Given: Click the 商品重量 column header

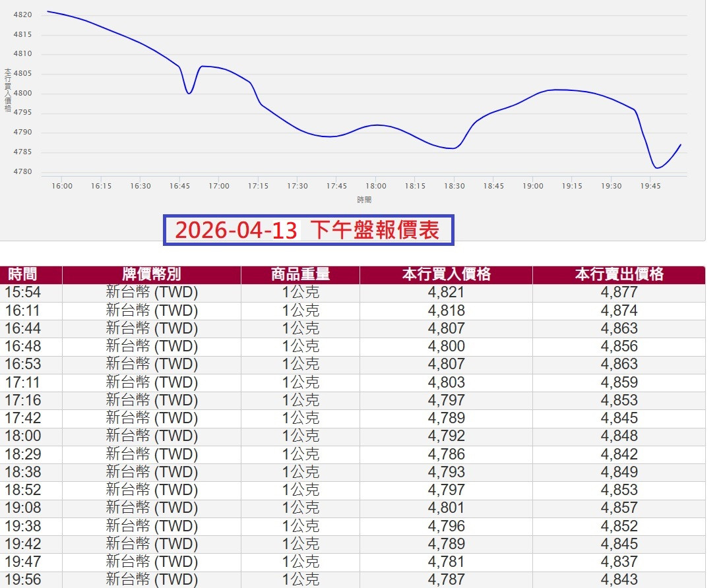Looking at the screenshot, I should [300, 274].
